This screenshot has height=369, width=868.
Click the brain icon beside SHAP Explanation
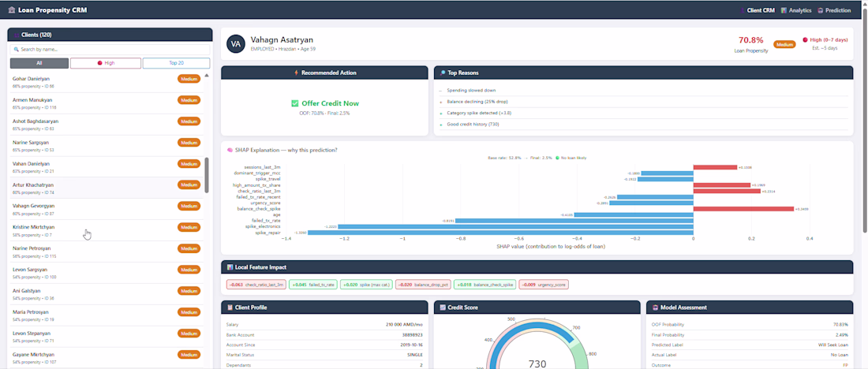230,150
